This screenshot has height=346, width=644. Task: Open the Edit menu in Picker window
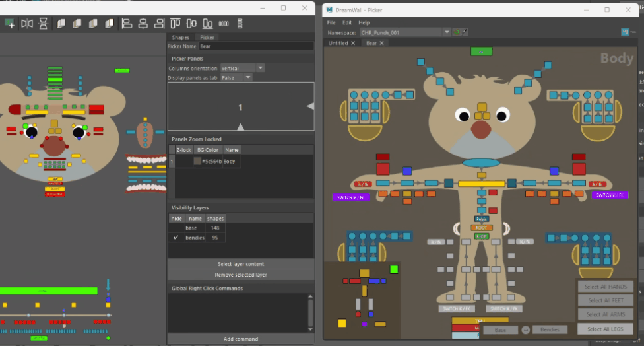point(347,22)
